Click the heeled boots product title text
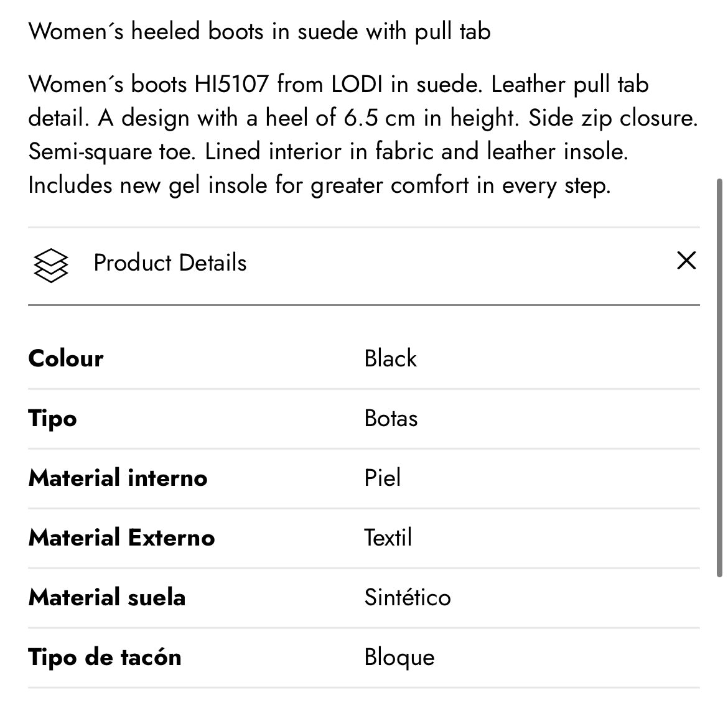Image resolution: width=728 pixels, height=716 pixels. click(x=259, y=31)
